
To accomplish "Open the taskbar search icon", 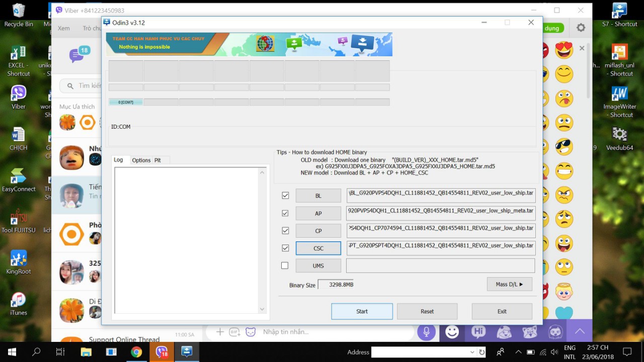I will (36, 352).
